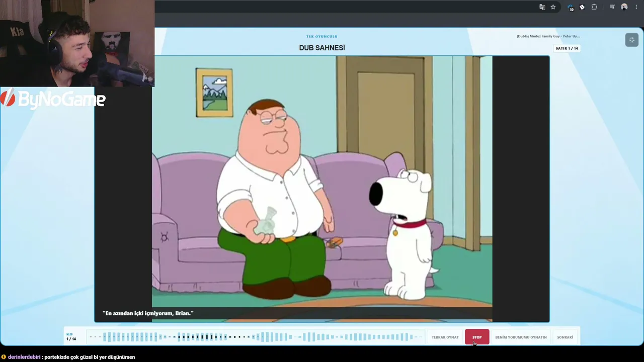Bookmark this page with the star icon
This screenshot has width=644, height=362.
tap(553, 7)
